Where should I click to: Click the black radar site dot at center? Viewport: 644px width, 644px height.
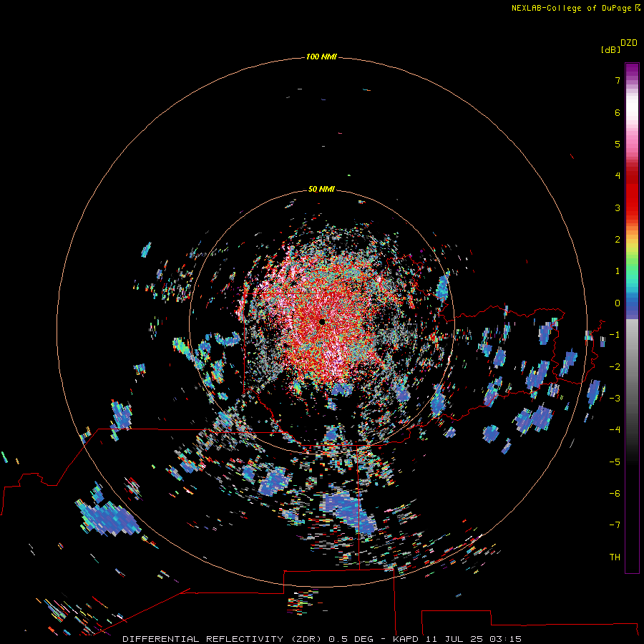tap(322, 322)
